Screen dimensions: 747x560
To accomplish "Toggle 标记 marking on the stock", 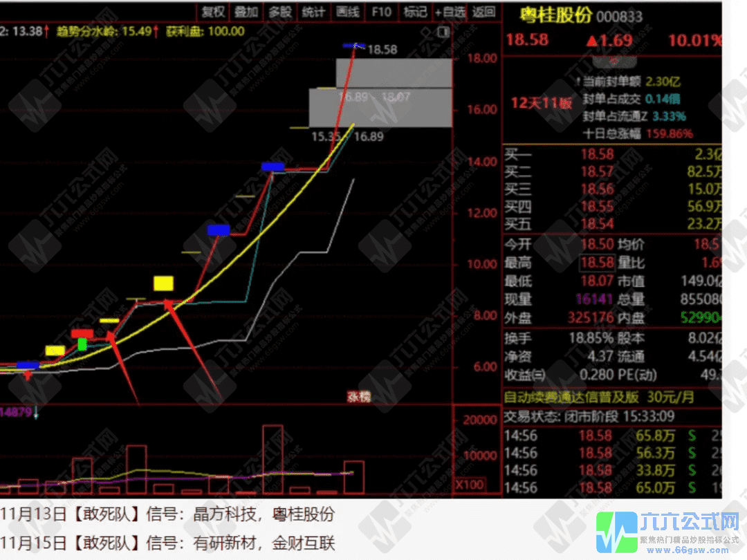I will coord(415,12).
